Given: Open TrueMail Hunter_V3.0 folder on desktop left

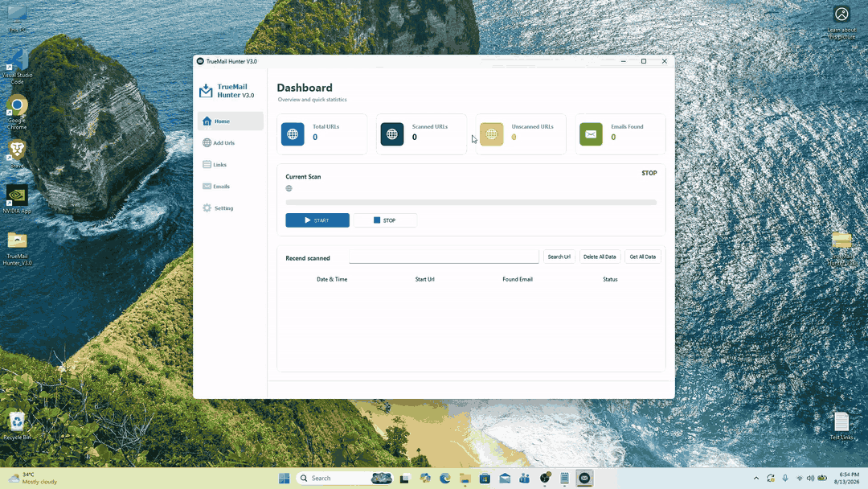Looking at the screenshot, I should coord(17,248).
